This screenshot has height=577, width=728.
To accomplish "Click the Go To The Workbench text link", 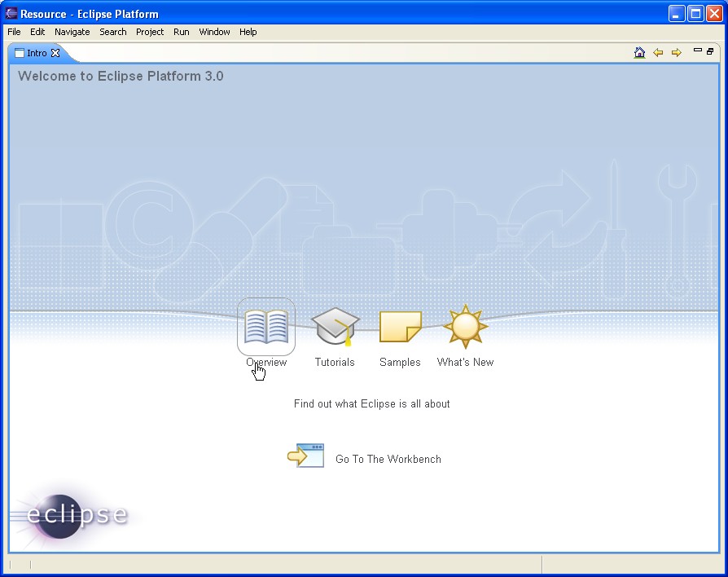I will point(388,459).
